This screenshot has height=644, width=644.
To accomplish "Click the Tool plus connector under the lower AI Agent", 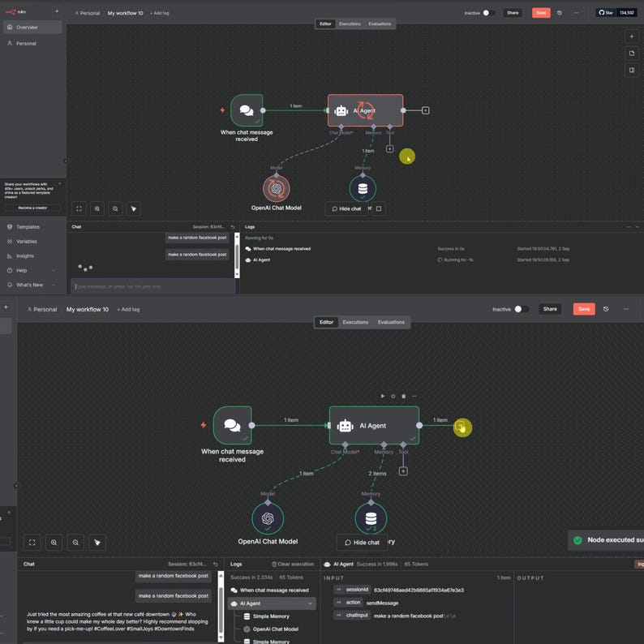I will [x=403, y=471].
